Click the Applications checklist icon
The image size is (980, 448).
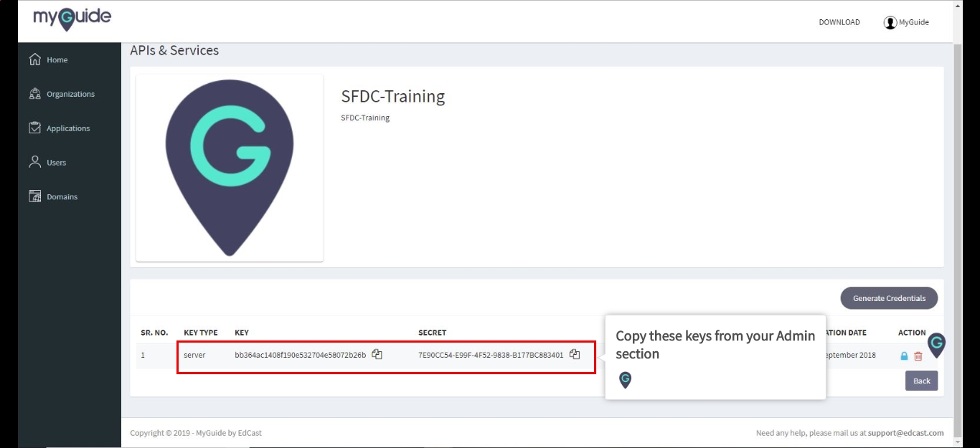[34, 128]
